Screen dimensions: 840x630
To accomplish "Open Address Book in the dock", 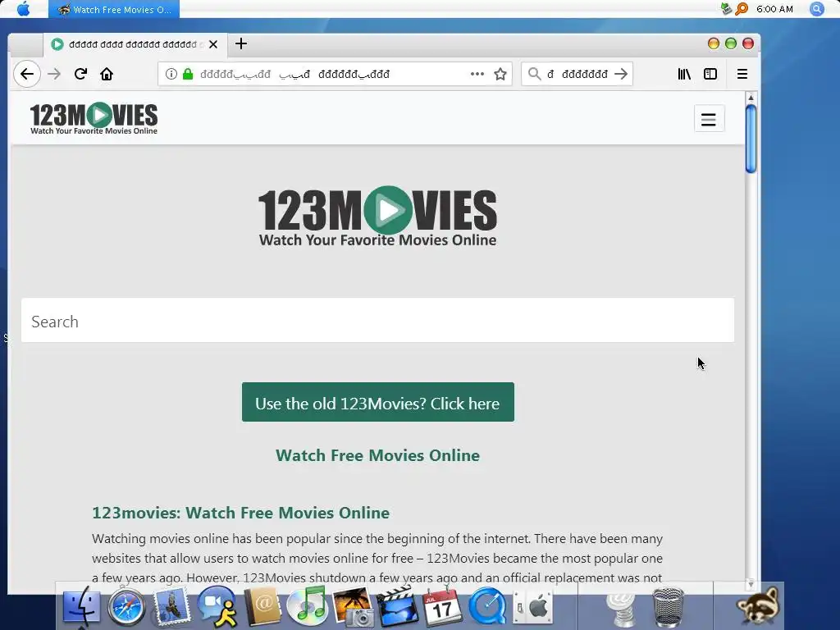I will (x=262, y=608).
